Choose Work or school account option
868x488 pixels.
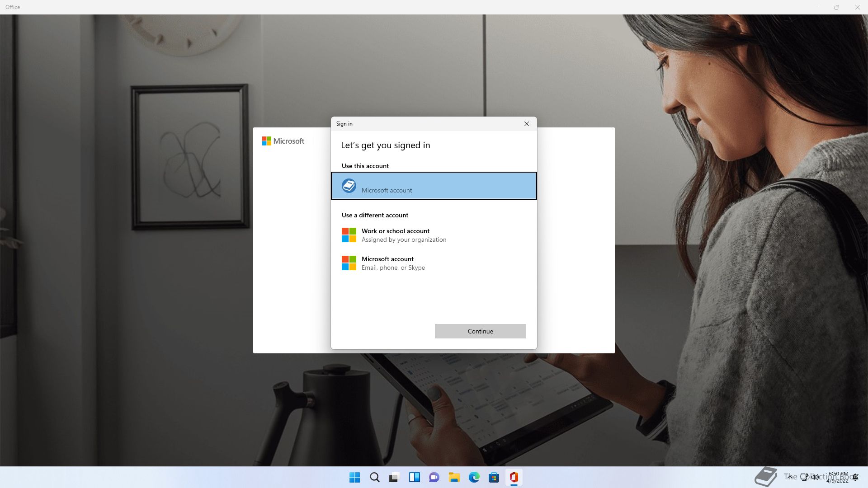point(434,235)
